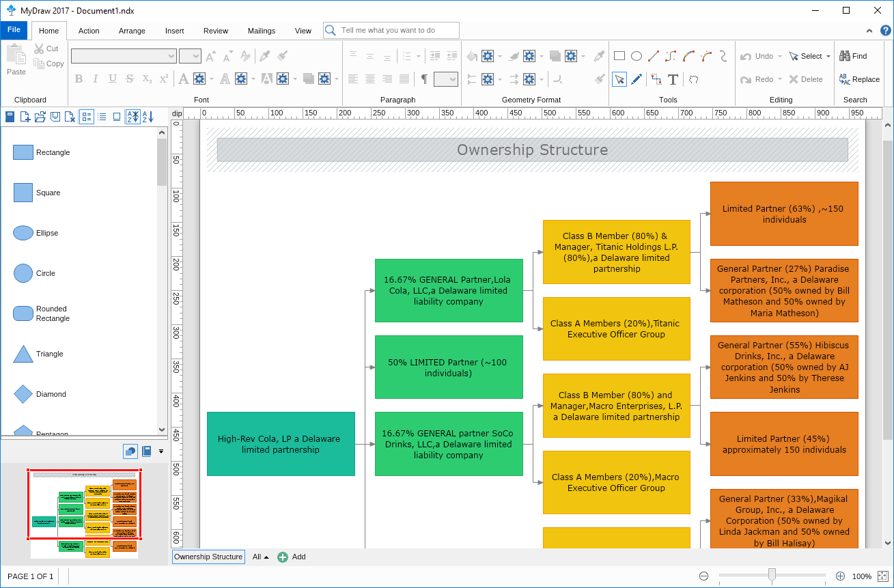The image size is (894, 588).
Task: Choose the Connector tool
Action: coord(656,79)
